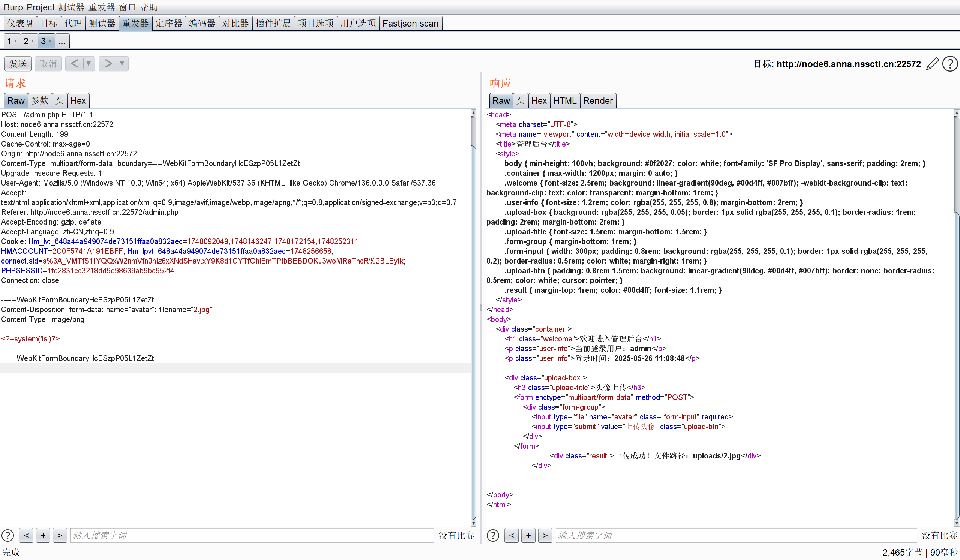Go to next request history arrow
Screen dimensions: 960x560
(x=108, y=64)
